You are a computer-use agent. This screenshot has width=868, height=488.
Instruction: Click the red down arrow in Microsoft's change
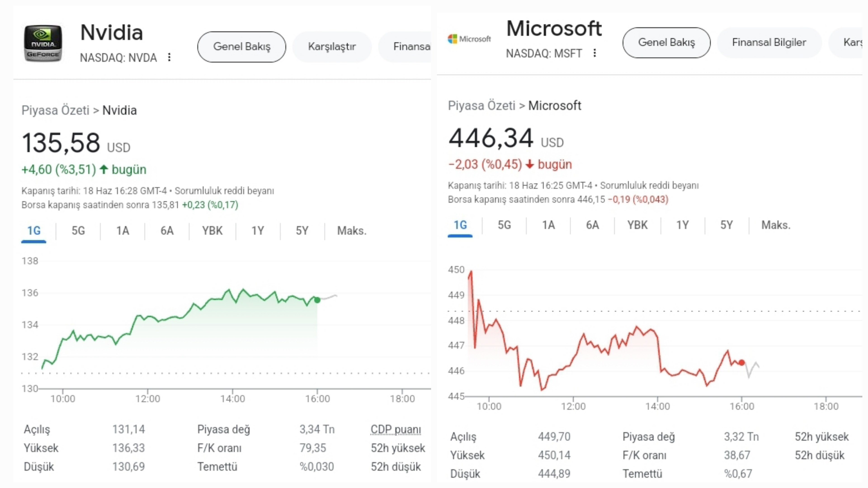530,164
